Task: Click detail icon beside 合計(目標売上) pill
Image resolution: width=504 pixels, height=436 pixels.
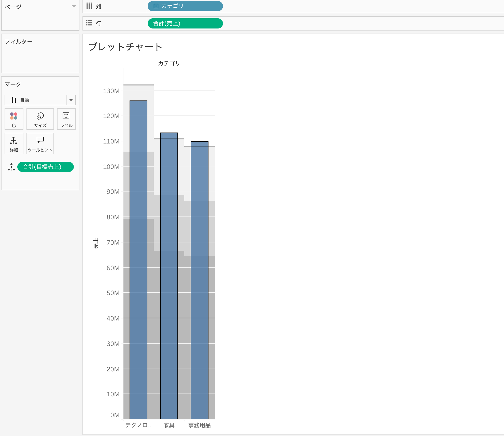Action: [11, 167]
